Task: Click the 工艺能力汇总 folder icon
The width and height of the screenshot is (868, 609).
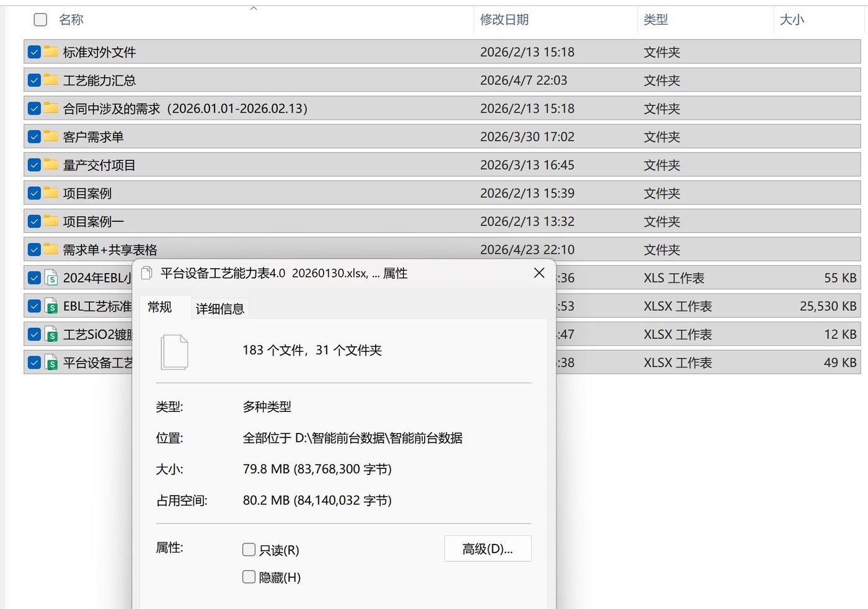Action: (51, 80)
